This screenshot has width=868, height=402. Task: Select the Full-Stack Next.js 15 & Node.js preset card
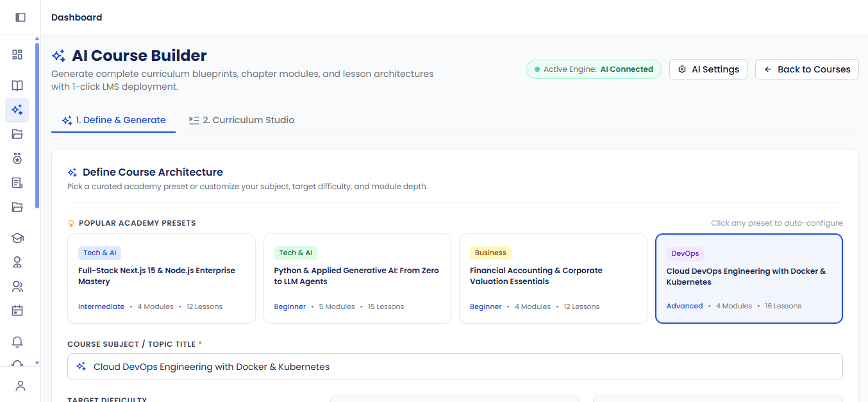coord(162,278)
